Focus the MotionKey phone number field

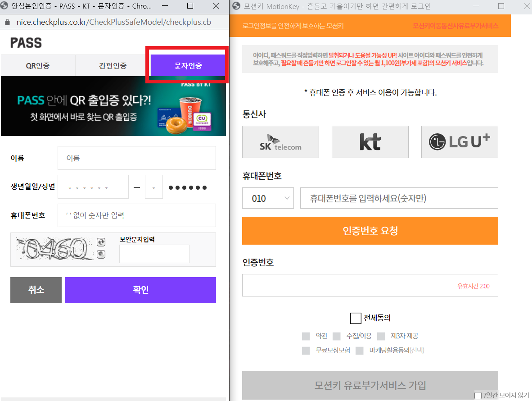click(x=399, y=198)
